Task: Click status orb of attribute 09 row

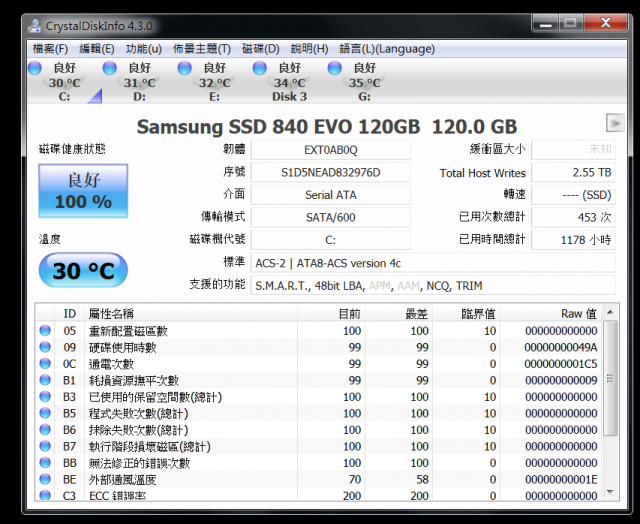Action: pos(45,347)
